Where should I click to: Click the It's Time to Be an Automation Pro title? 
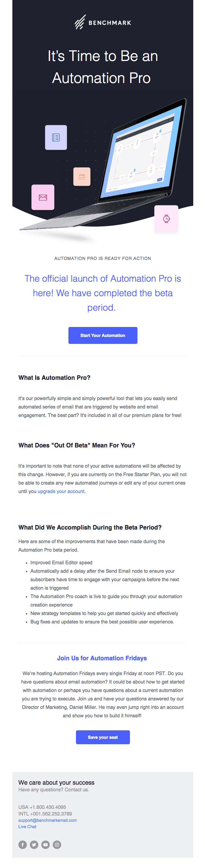(103, 67)
